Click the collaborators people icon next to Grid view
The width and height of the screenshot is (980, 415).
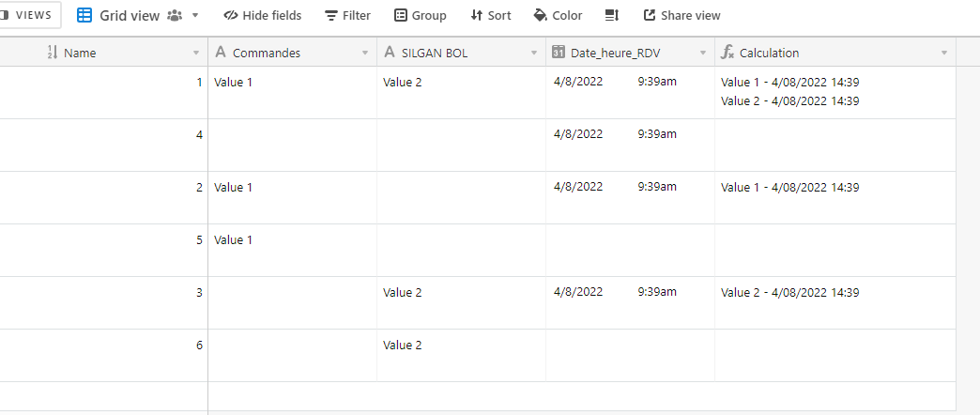[x=175, y=16]
